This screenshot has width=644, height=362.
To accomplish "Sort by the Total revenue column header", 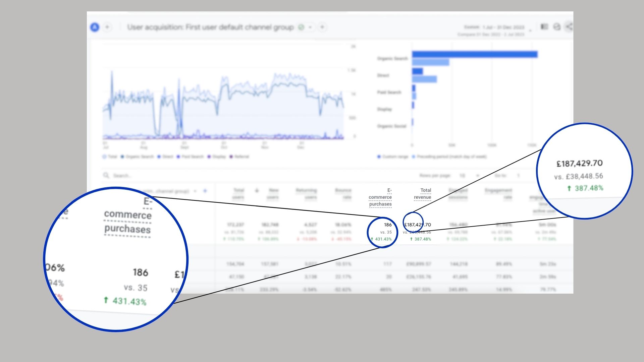I will 423,194.
